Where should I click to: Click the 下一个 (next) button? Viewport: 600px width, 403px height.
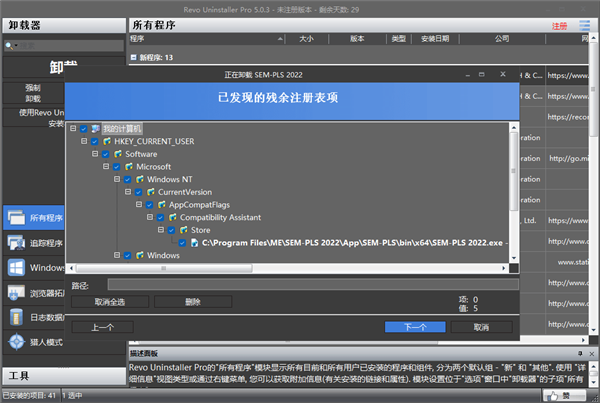click(415, 327)
